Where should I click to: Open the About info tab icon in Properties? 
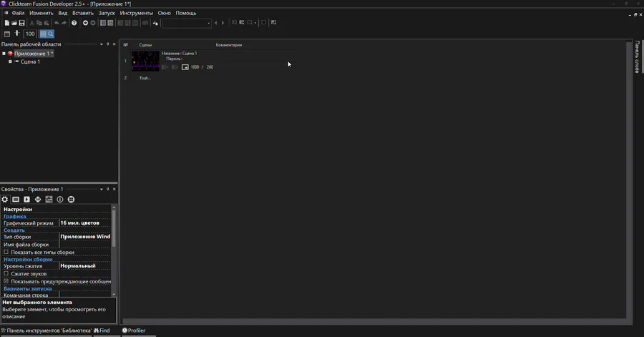[60, 200]
